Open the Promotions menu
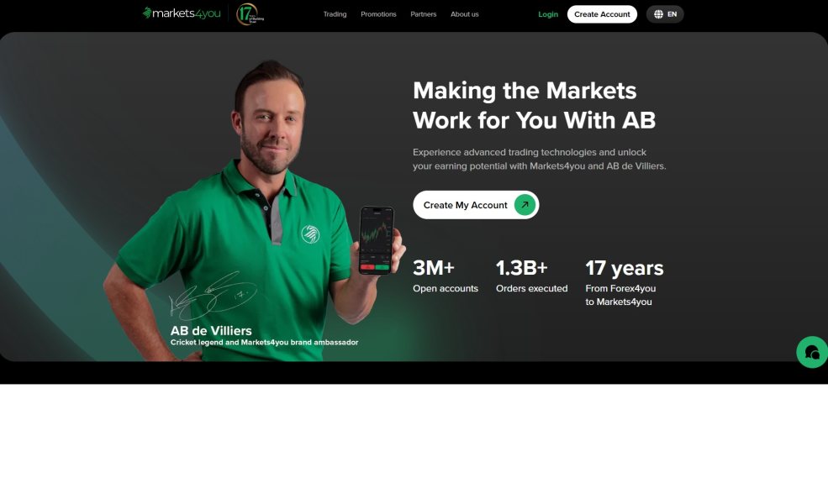 378,14
